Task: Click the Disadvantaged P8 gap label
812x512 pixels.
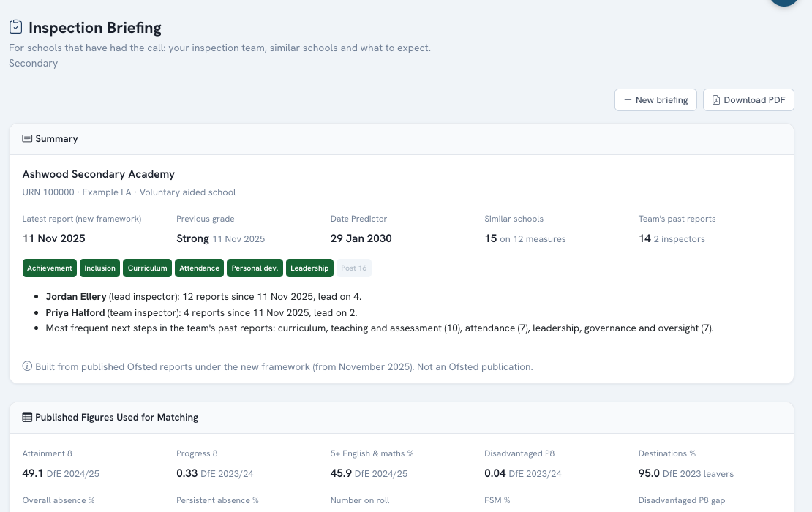Action: (682, 500)
